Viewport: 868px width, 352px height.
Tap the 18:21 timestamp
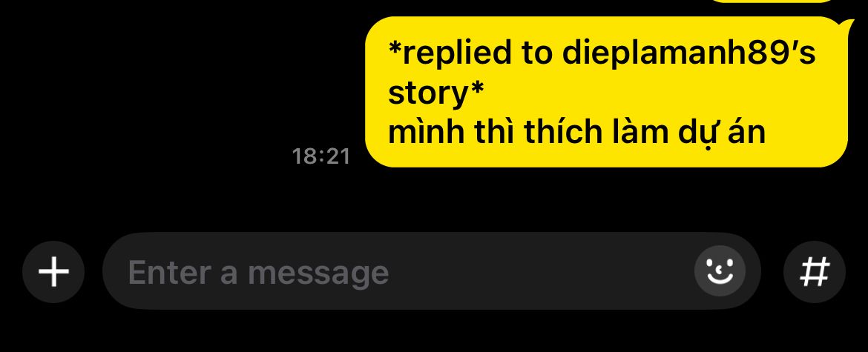coord(321,156)
